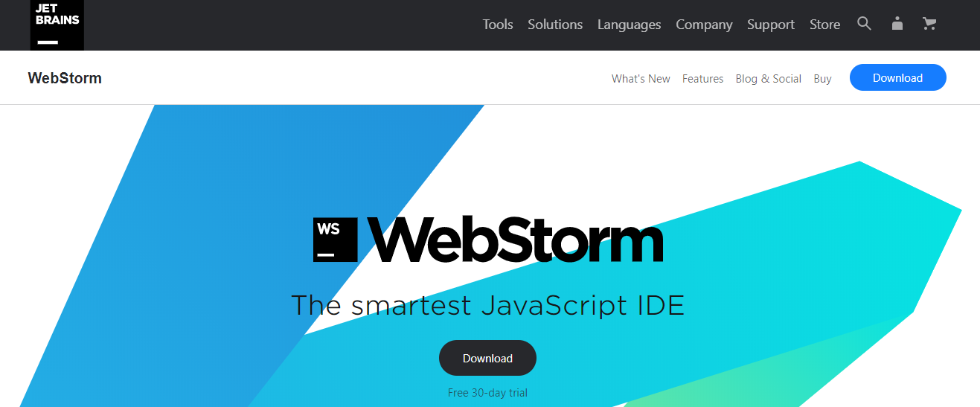Go to the Store page
The image size is (980, 407).
(x=824, y=25)
